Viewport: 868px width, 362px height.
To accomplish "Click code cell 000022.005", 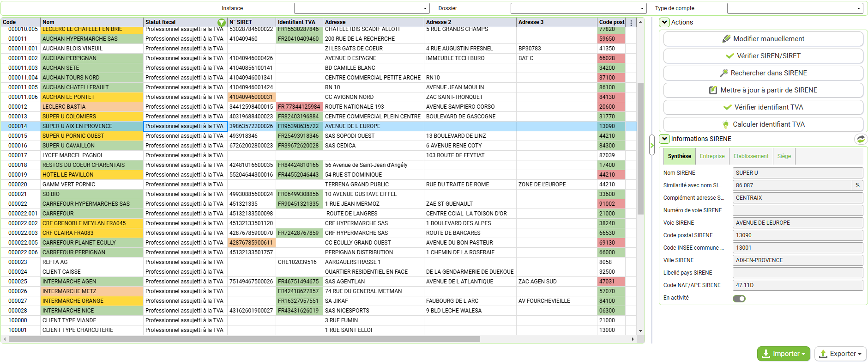I will pos(20,243).
